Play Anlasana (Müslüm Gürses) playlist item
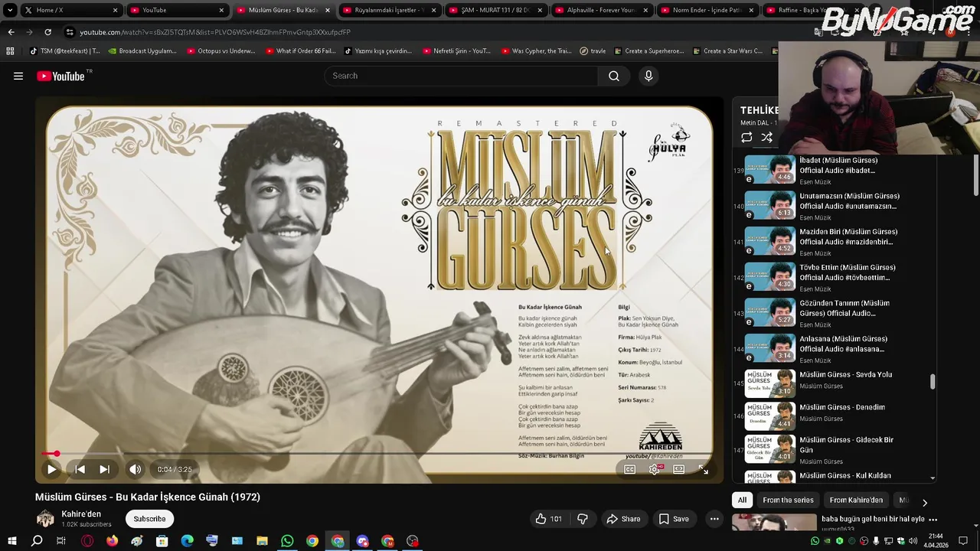The height and width of the screenshot is (551, 980). click(833, 349)
